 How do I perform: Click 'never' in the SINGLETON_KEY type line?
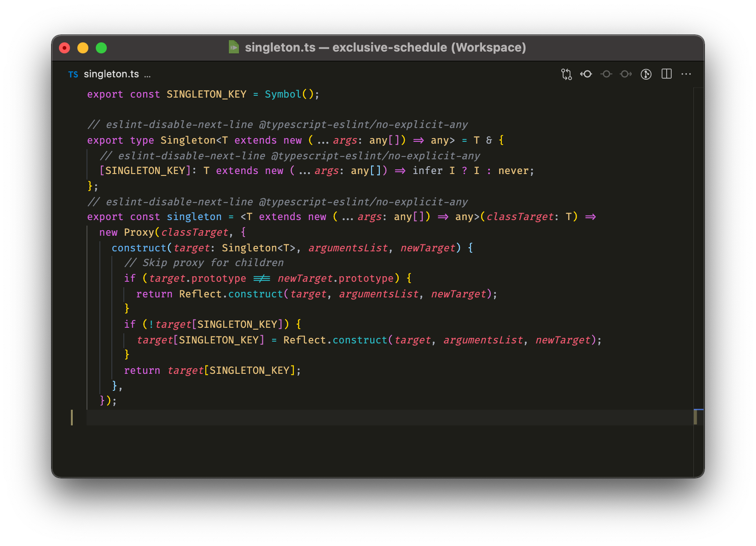click(513, 171)
